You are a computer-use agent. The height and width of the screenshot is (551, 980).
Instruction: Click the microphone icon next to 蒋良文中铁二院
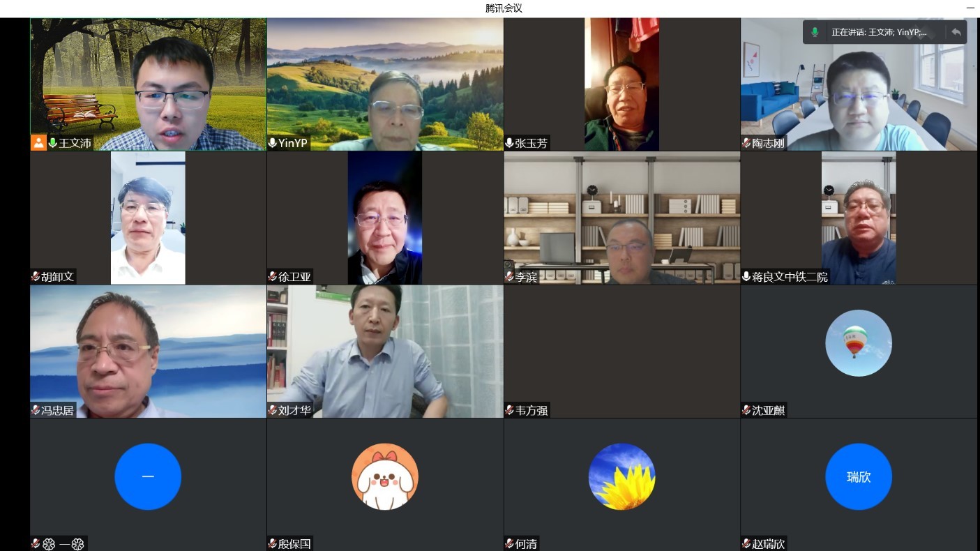point(746,277)
